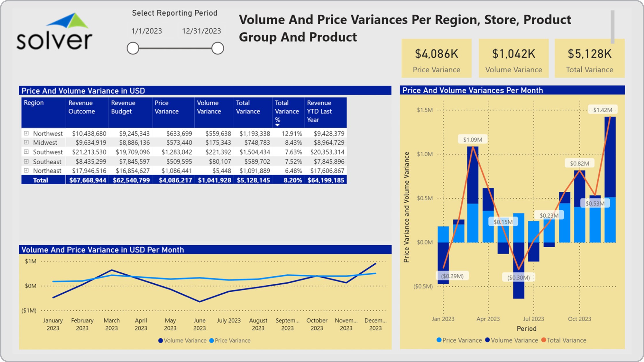This screenshot has width=644, height=362.
Task: Expand the Northeast region row
Action: (x=26, y=170)
